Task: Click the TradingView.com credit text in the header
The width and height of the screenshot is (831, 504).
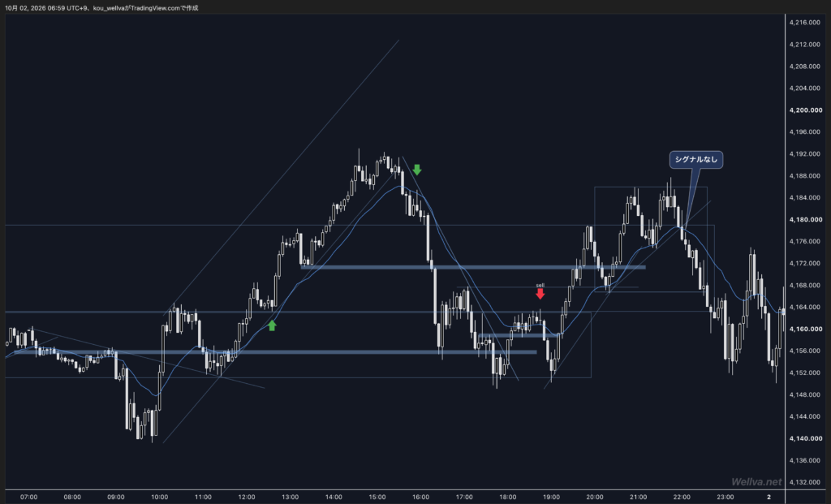Action: (x=155, y=8)
